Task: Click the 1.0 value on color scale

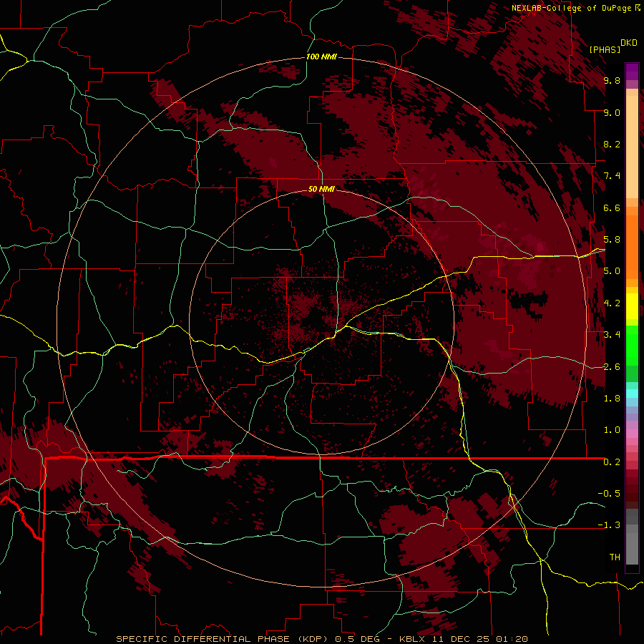Action: 612,430
